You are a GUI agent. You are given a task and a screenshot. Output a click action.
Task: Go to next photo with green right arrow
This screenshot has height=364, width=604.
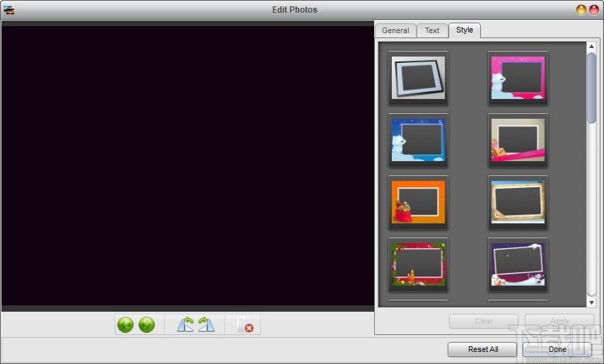click(x=147, y=324)
